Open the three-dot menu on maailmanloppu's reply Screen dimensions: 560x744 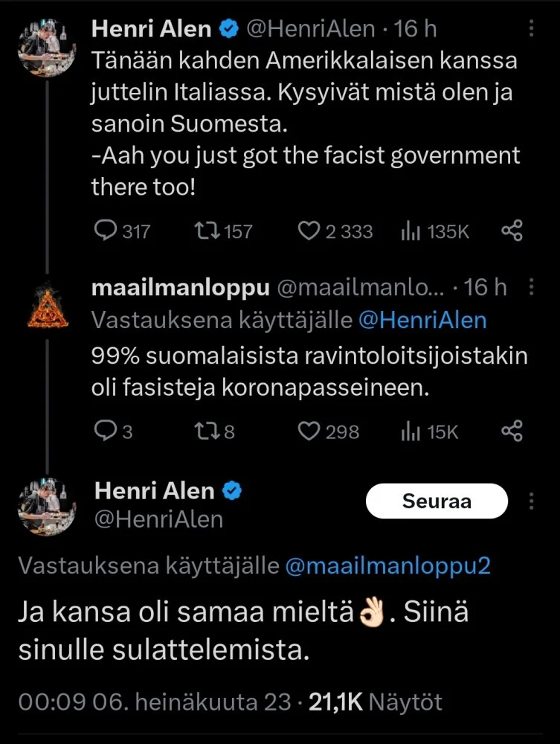[x=532, y=286]
